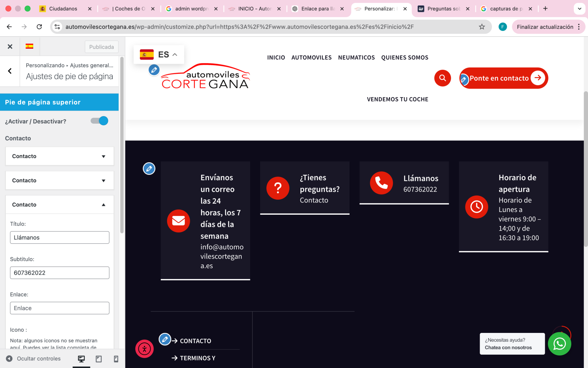The height and width of the screenshot is (368, 588).
Task: Switch to tablet preview mode
Action: (x=99, y=359)
